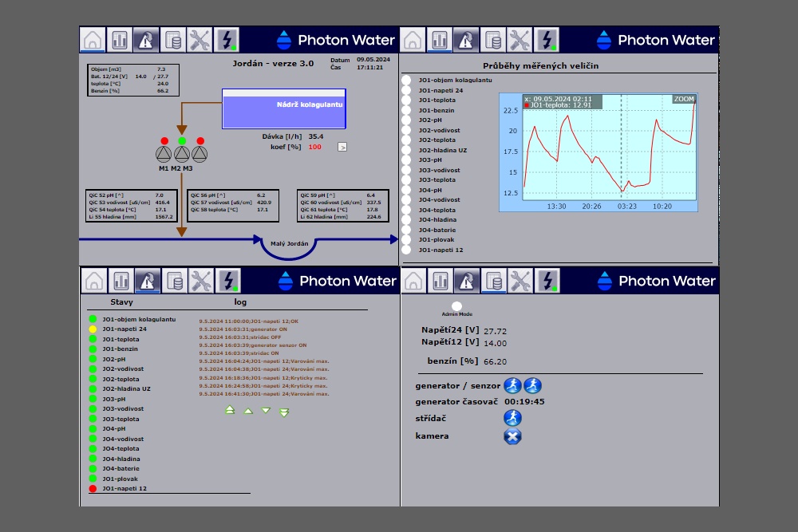Image resolution: width=798 pixels, height=532 pixels.
Task: Click the střídač running-man icon
Action: coord(512,418)
